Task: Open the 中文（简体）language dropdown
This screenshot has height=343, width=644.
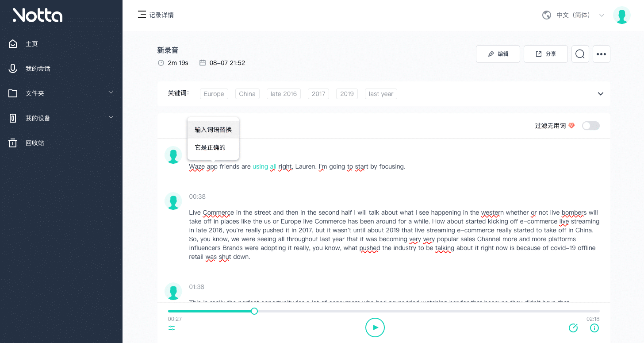Action: point(573,15)
